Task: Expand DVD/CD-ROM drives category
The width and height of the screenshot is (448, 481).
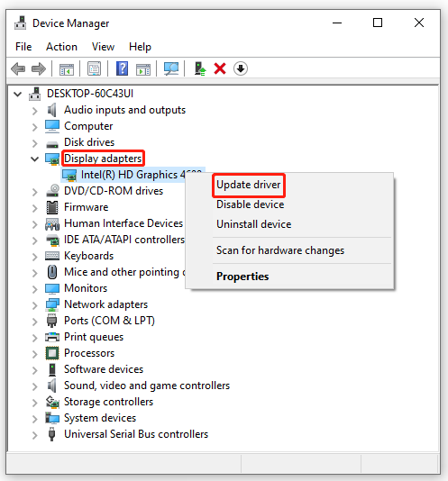Action: tap(34, 192)
